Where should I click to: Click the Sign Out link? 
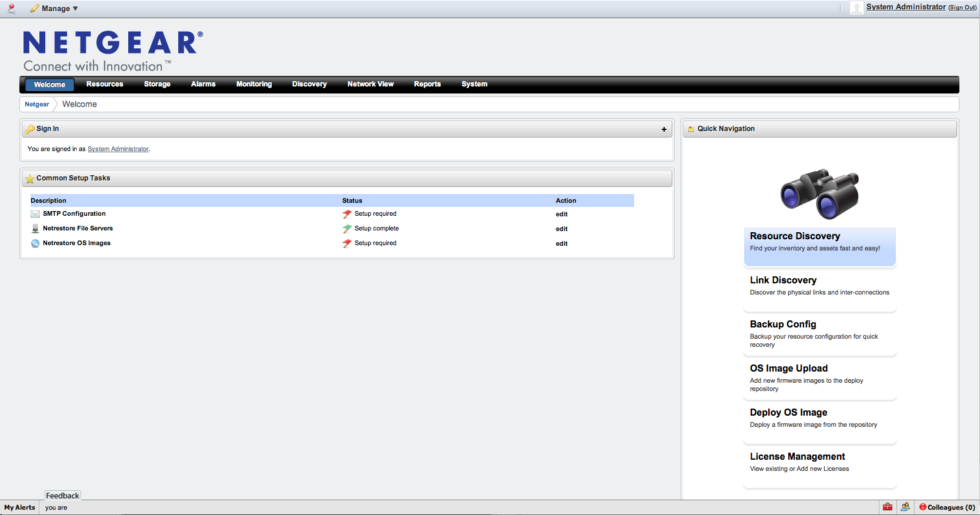pos(962,8)
